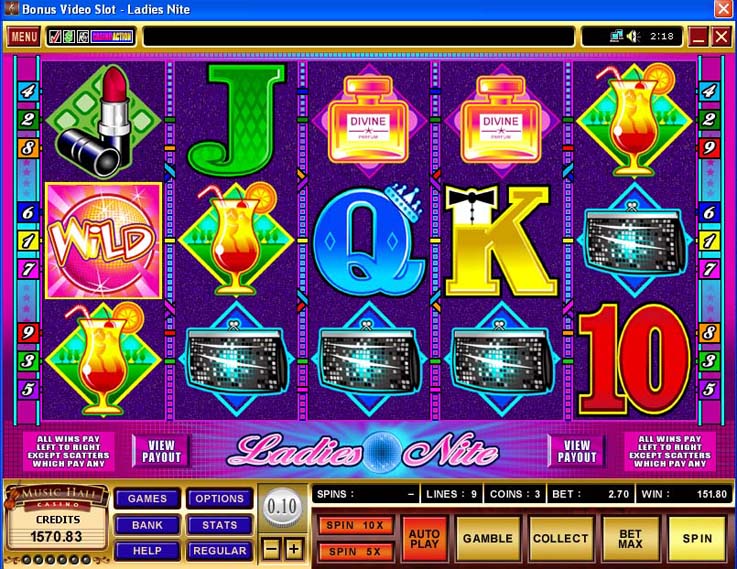Switch to Regular mode button
The width and height of the screenshot is (737, 569).
coord(220,551)
